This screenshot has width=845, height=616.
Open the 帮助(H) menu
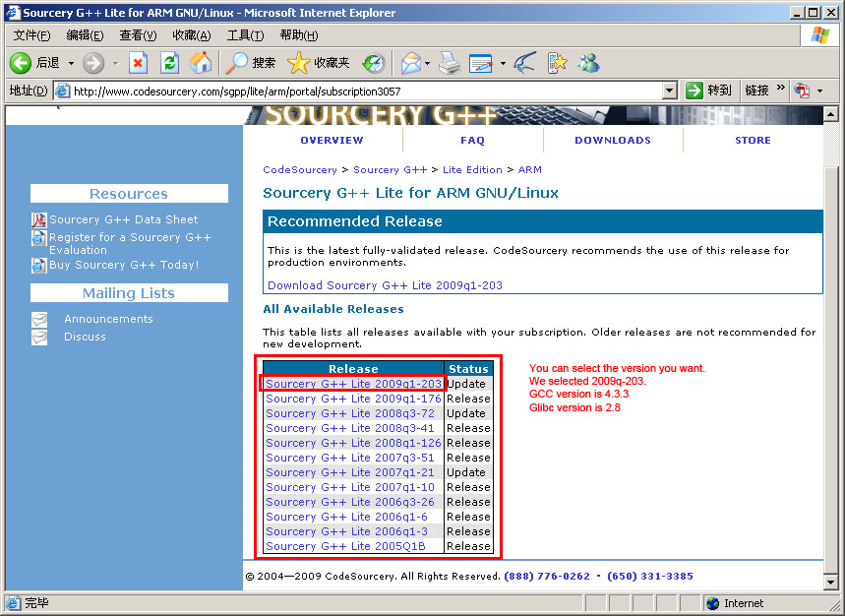(x=298, y=35)
